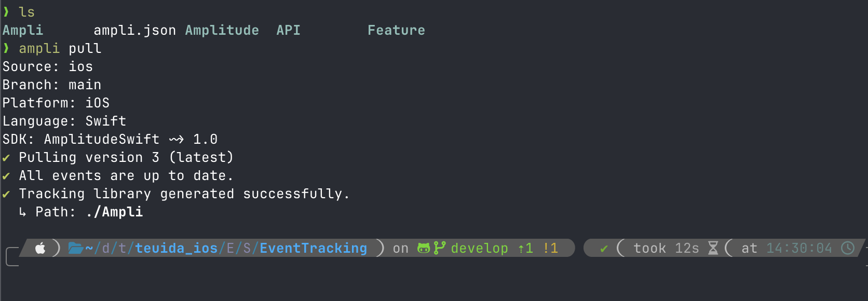This screenshot has width=868, height=301.
Task: Click the return arrow before Path
Action: tap(22, 212)
